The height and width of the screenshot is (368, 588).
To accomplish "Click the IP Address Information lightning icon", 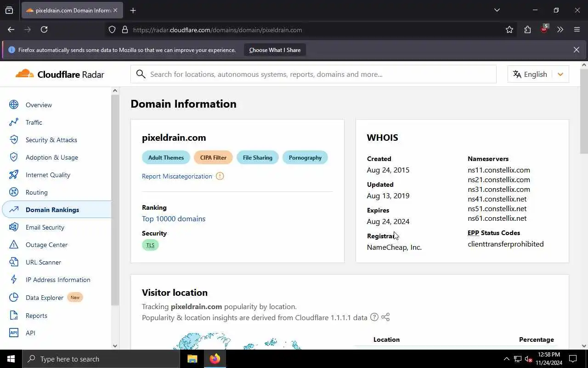I will [x=14, y=280].
